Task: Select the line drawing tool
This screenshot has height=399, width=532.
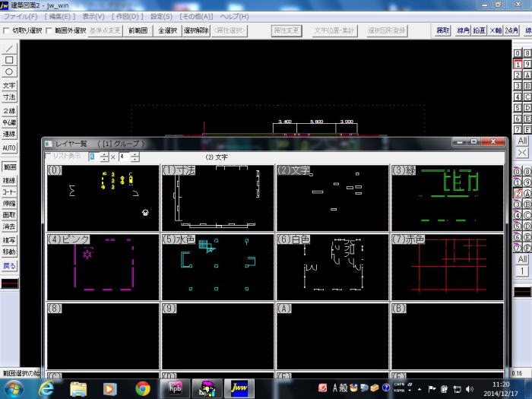Action: pos(9,49)
